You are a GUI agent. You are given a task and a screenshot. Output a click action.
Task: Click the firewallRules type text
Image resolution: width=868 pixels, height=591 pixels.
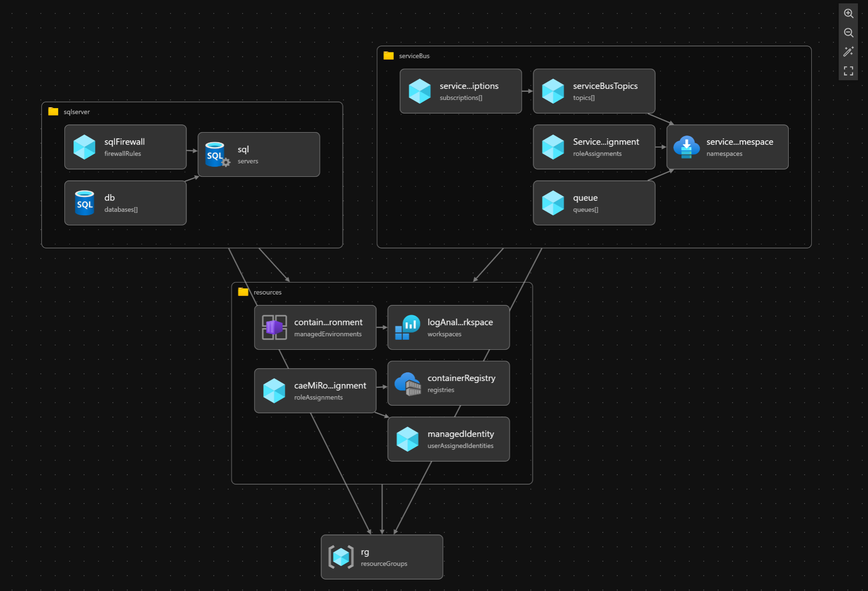(x=122, y=154)
